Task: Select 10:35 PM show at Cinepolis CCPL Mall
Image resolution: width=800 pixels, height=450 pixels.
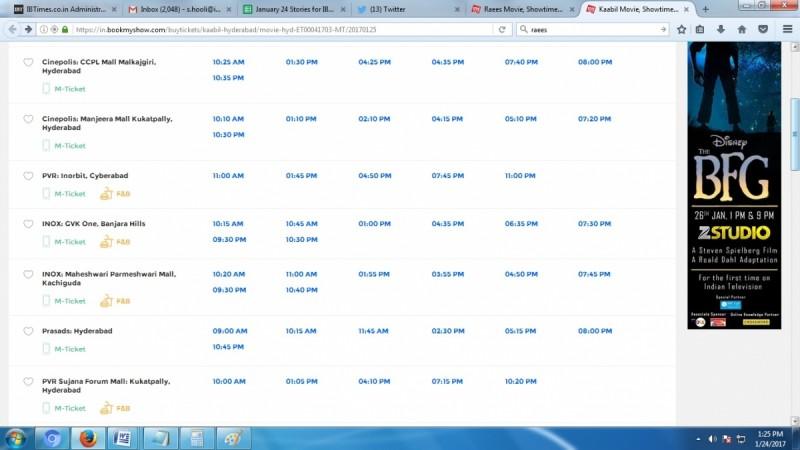Action: [228, 78]
